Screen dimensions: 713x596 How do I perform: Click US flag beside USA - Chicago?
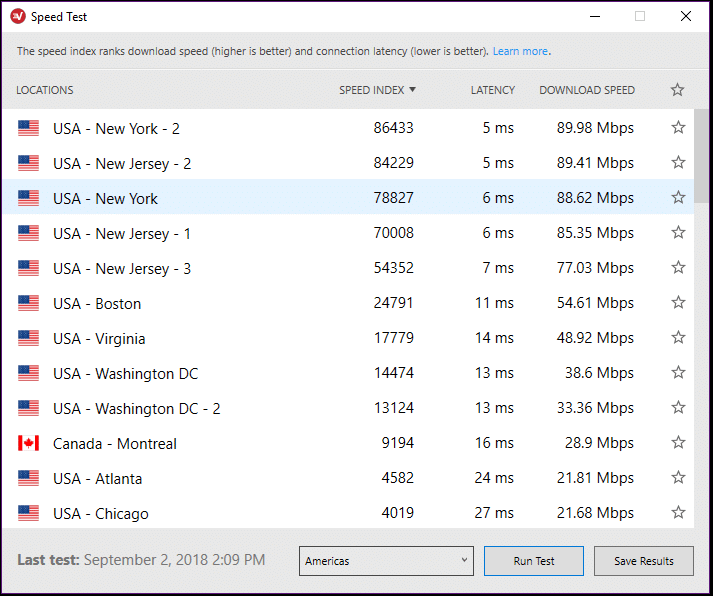pos(28,513)
